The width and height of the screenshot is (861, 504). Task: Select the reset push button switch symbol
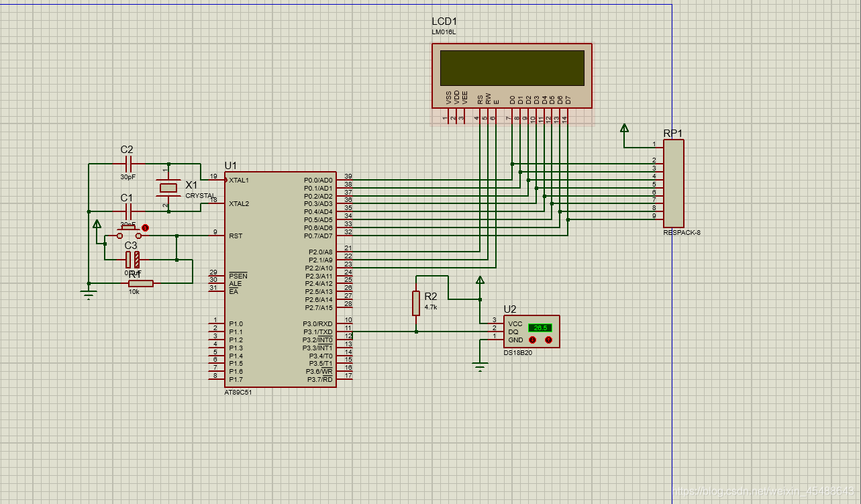[129, 232]
